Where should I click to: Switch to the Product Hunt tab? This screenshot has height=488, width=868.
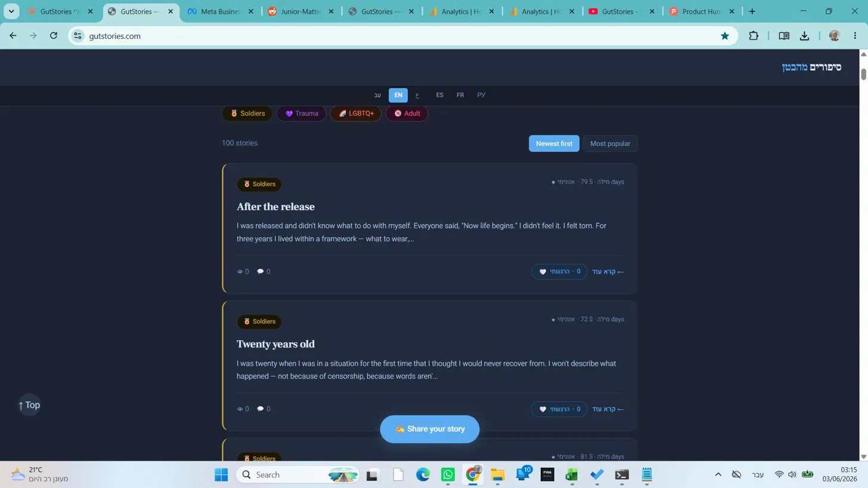click(x=702, y=11)
